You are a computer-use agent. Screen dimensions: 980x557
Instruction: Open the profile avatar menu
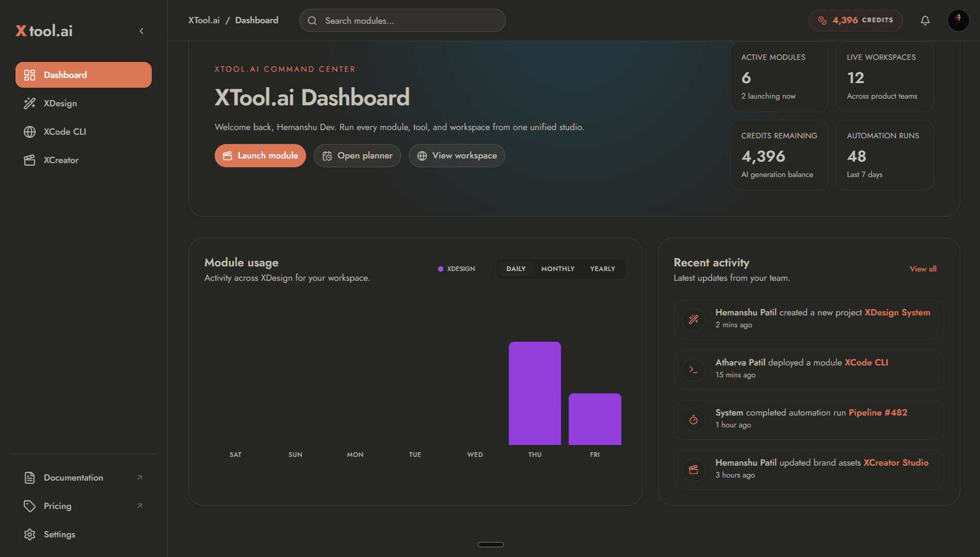pos(958,20)
